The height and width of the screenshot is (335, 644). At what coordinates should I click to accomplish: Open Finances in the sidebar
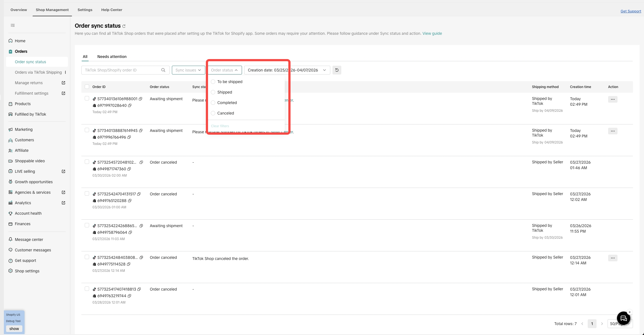pos(23,224)
